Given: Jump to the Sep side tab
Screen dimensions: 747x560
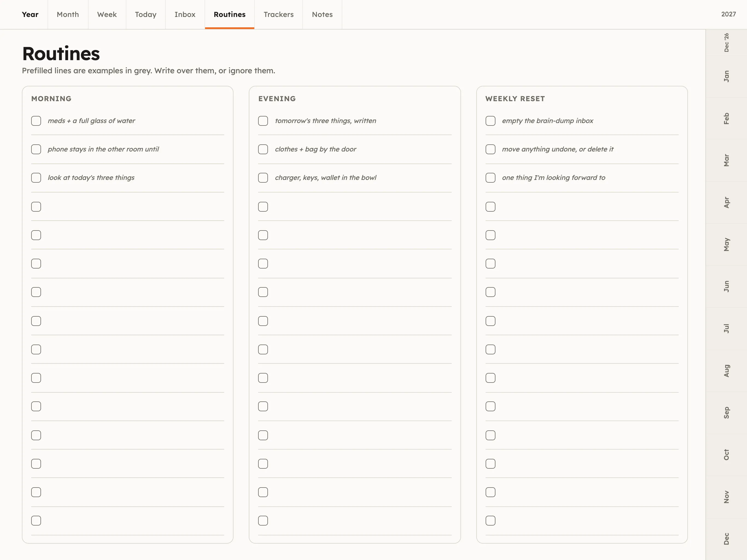Looking at the screenshot, I should [x=726, y=413].
